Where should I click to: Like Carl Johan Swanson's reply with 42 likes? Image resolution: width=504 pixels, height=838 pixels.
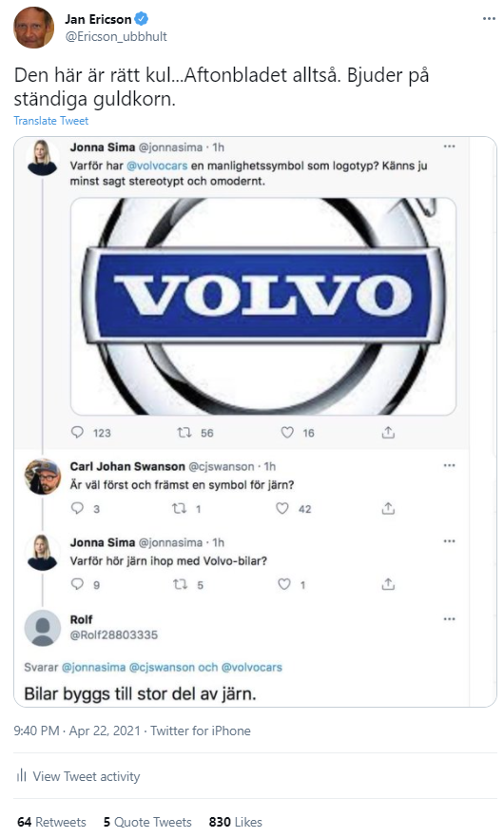(282, 508)
